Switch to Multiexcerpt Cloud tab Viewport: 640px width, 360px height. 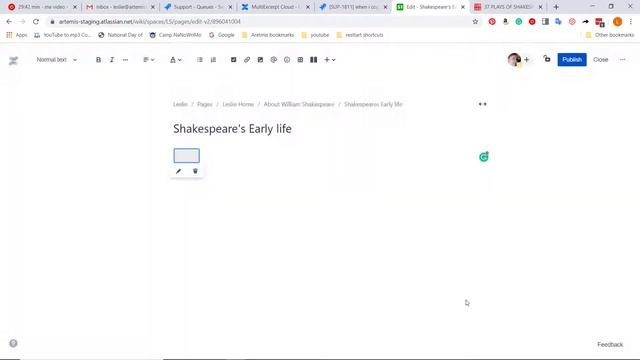click(276, 7)
